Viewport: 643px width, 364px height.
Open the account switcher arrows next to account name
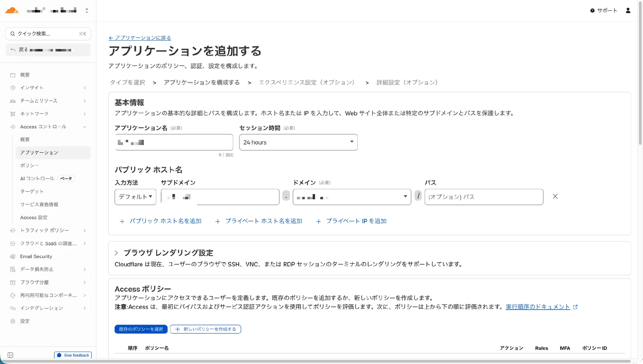click(x=87, y=10)
